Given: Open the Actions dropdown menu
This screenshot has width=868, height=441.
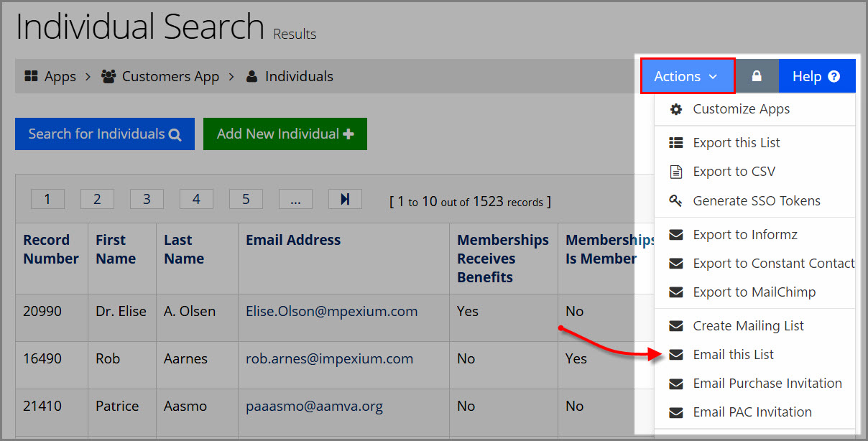Looking at the screenshot, I should tap(687, 76).
